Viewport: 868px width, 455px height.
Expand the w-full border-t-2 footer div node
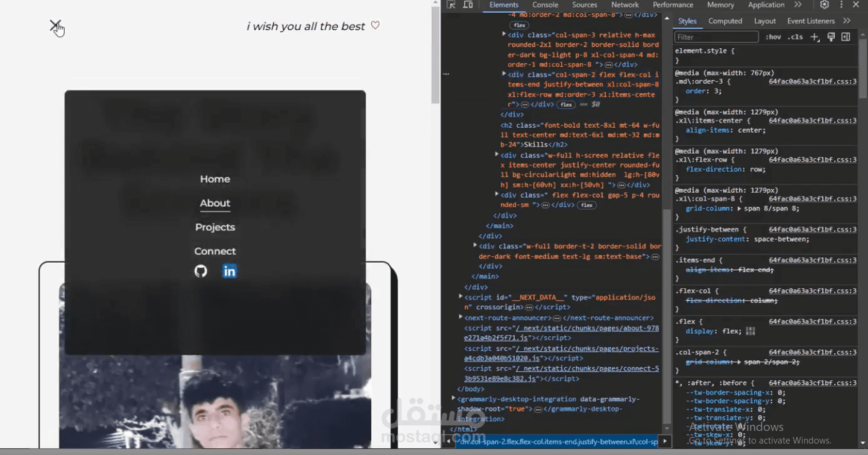tap(475, 245)
